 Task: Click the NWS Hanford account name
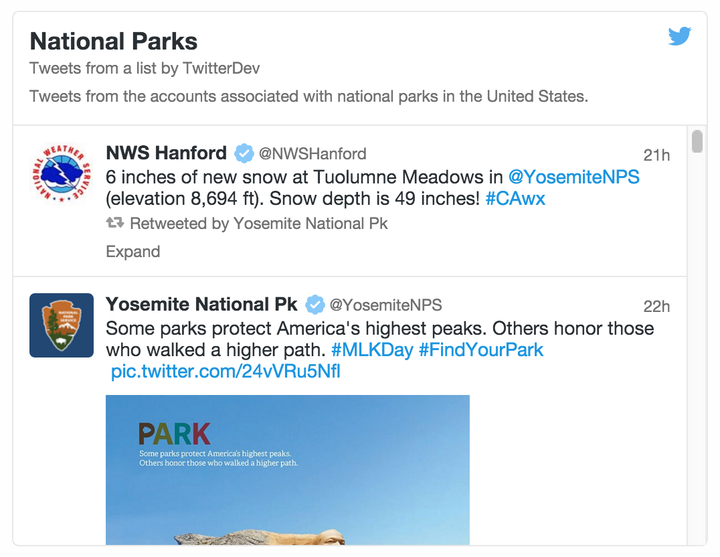click(166, 153)
